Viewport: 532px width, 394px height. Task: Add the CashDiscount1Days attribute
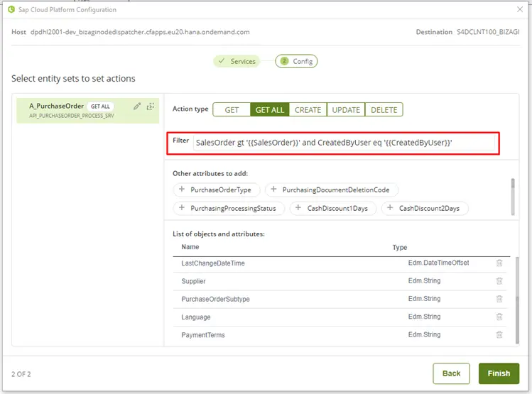[333, 208]
